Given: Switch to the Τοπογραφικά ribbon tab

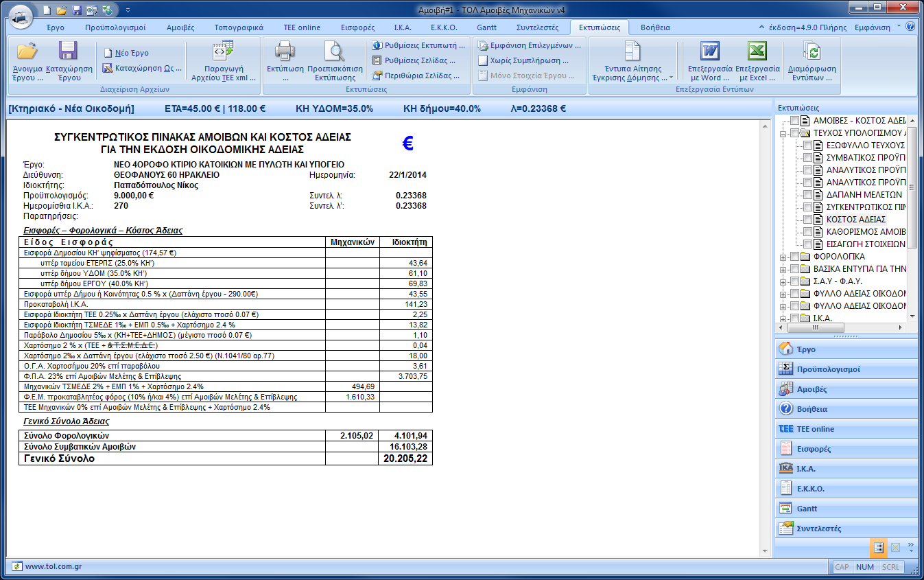Looking at the screenshot, I should 239,27.
